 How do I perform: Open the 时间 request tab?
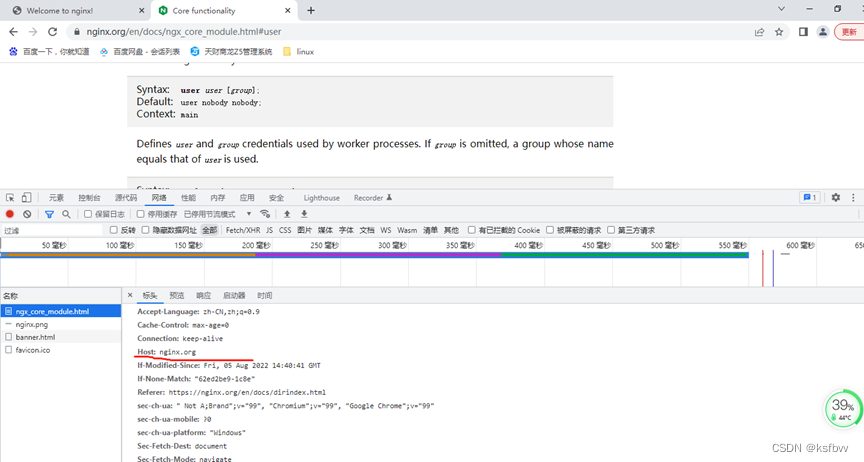coord(264,296)
